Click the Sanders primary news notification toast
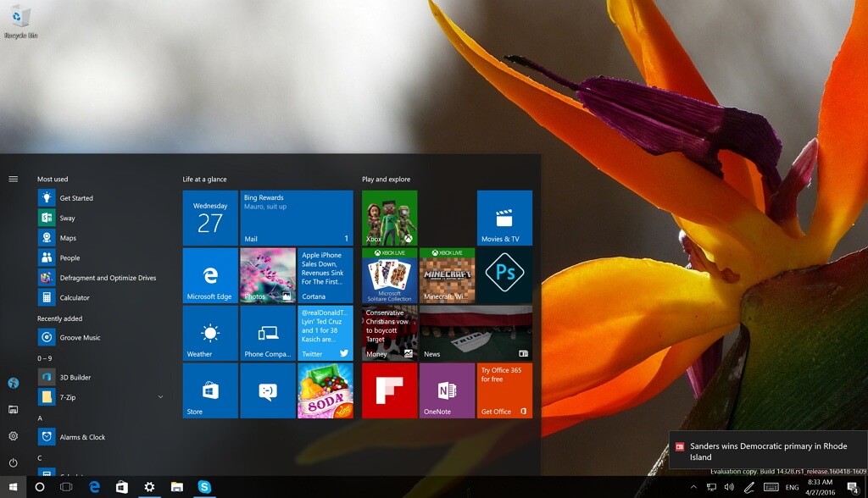This screenshot has height=498, width=868. [768, 451]
